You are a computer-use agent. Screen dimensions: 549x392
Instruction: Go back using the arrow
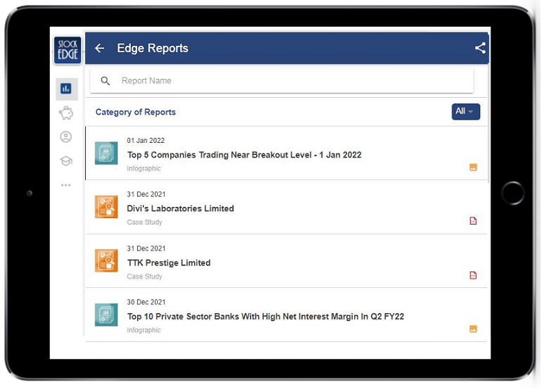101,49
